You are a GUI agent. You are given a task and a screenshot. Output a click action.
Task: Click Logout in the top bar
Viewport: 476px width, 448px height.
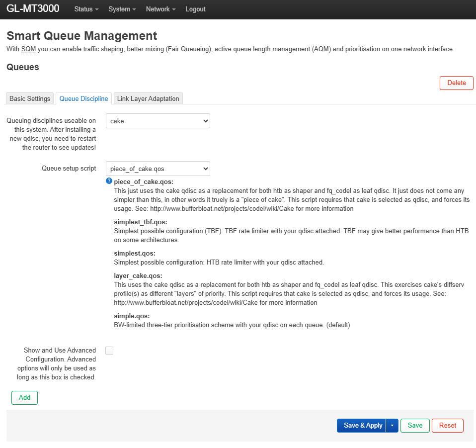(195, 9)
